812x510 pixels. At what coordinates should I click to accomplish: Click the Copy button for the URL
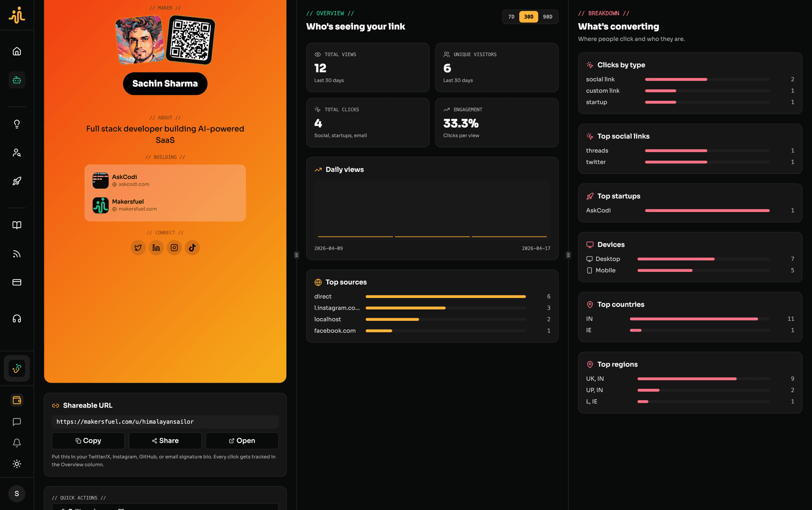coord(88,441)
